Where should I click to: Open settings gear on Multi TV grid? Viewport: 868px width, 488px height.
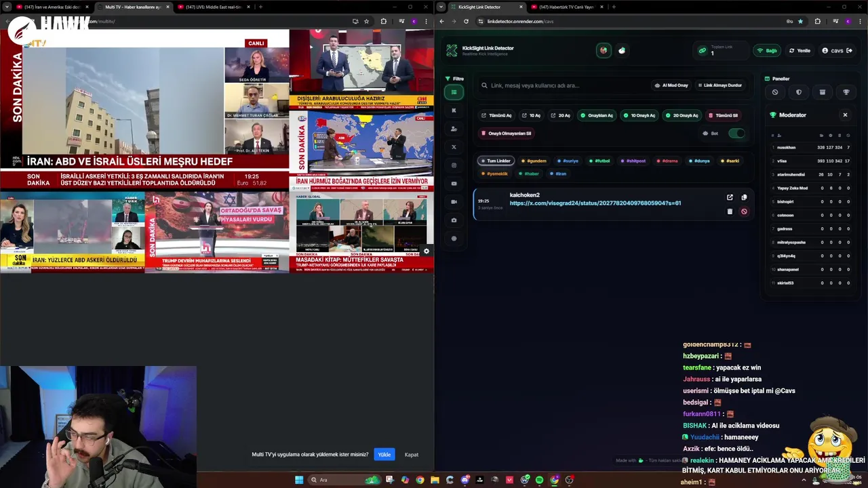click(427, 251)
